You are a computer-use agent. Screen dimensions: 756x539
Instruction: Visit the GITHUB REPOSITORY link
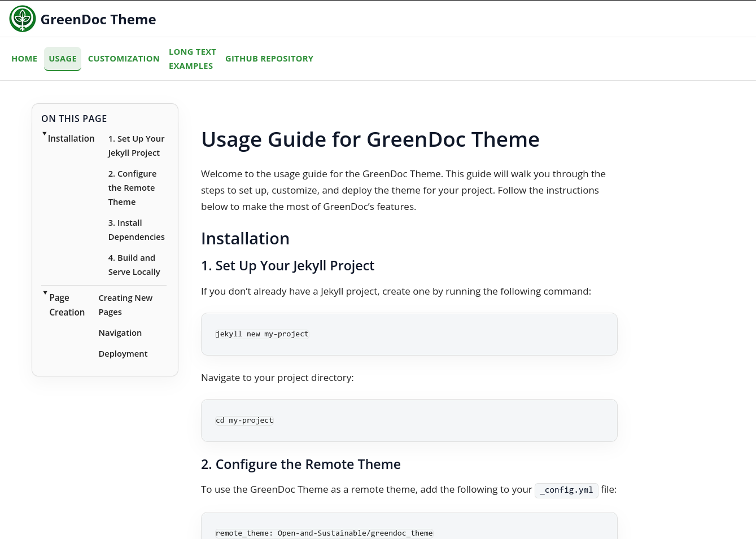[x=269, y=59]
